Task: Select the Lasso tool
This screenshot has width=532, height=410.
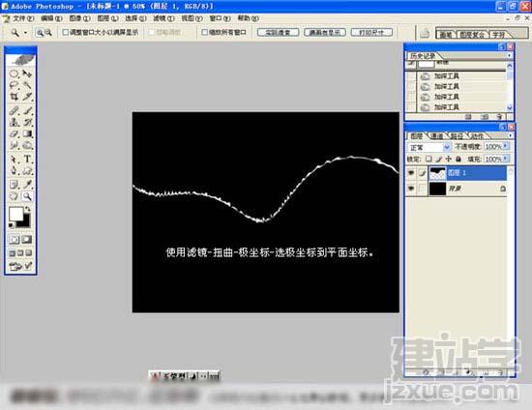Action: [14, 85]
